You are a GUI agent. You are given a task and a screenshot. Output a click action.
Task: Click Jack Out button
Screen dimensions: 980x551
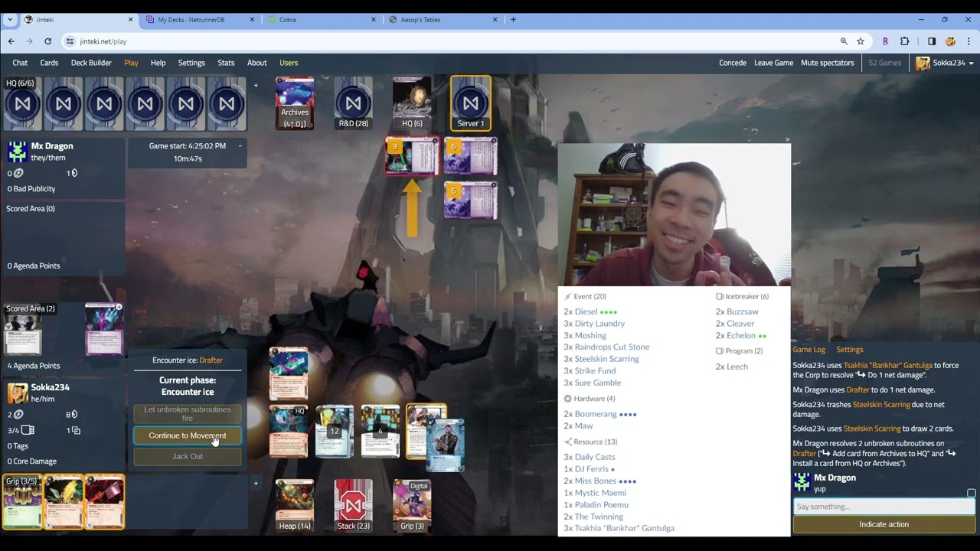188,456
